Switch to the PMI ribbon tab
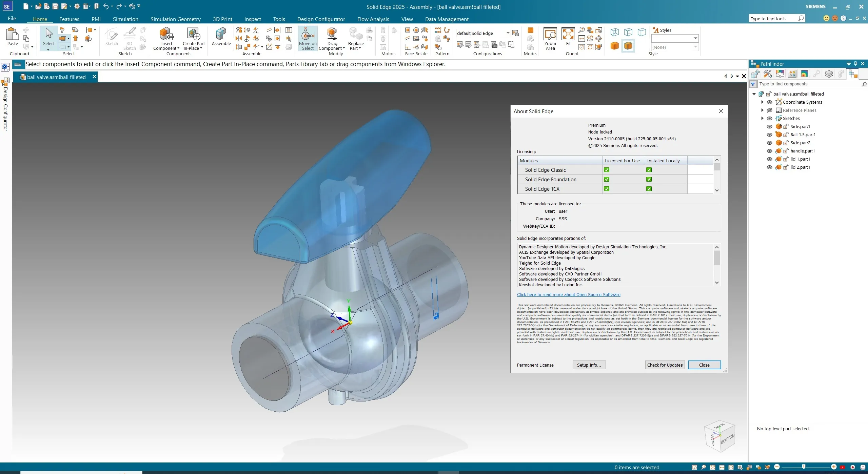Image resolution: width=868 pixels, height=474 pixels. point(96,19)
